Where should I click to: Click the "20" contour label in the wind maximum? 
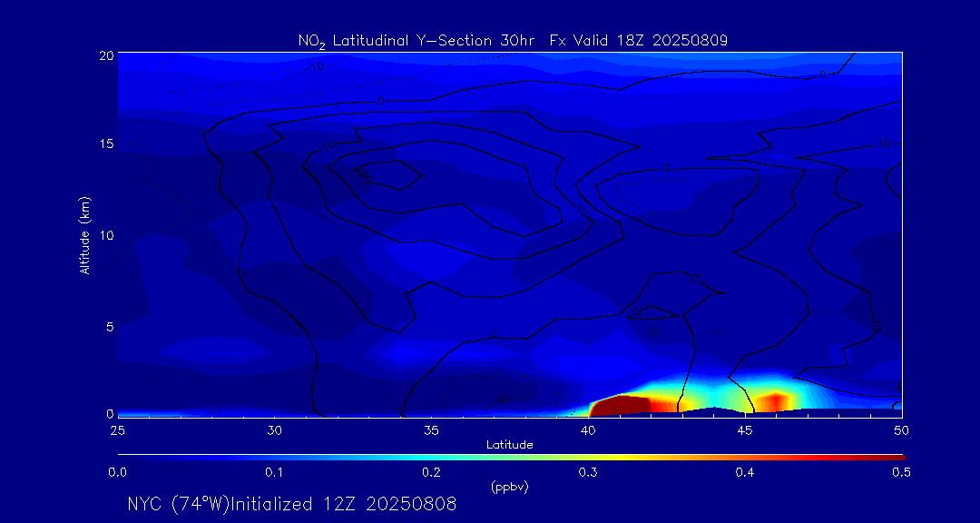pos(367,178)
